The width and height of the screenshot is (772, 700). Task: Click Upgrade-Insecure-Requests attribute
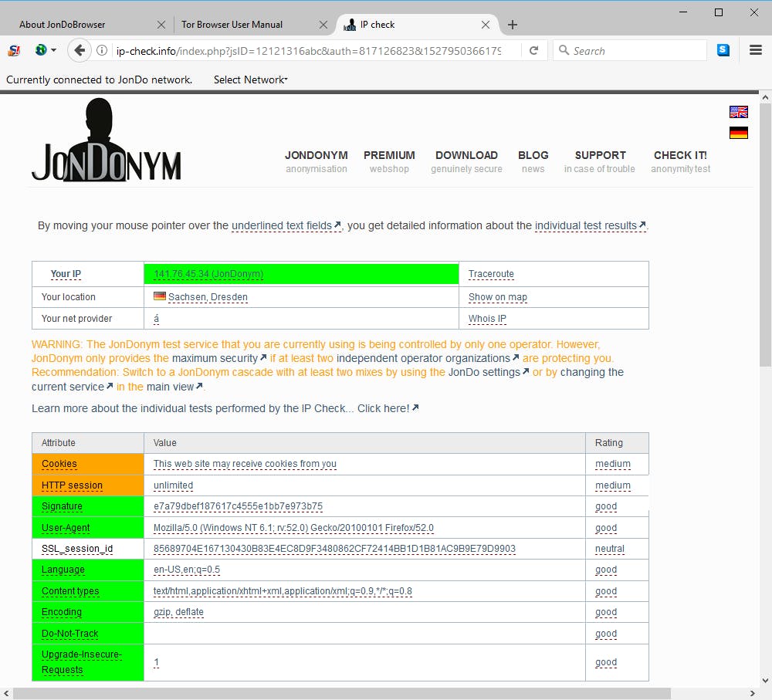(x=88, y=662)
